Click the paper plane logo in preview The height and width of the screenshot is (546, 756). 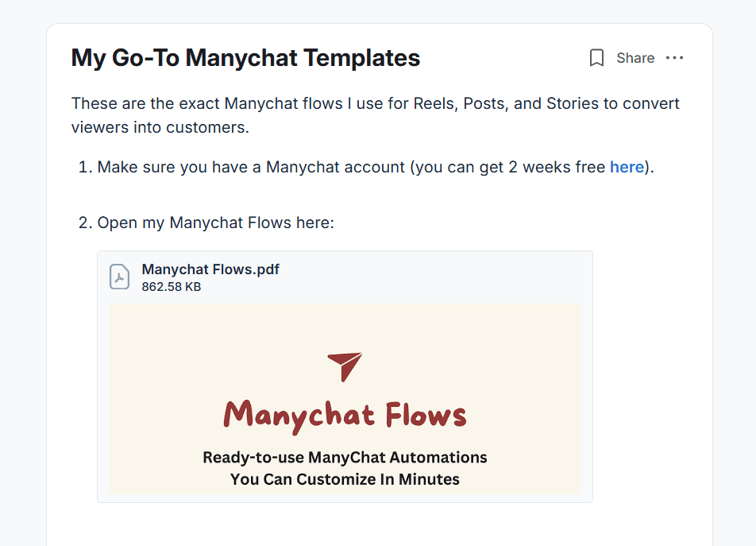tap(345, 367)
